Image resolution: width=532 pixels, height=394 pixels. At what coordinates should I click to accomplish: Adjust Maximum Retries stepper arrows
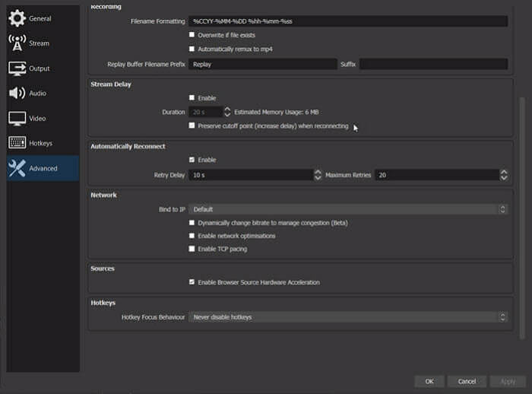tap(504, 175)
